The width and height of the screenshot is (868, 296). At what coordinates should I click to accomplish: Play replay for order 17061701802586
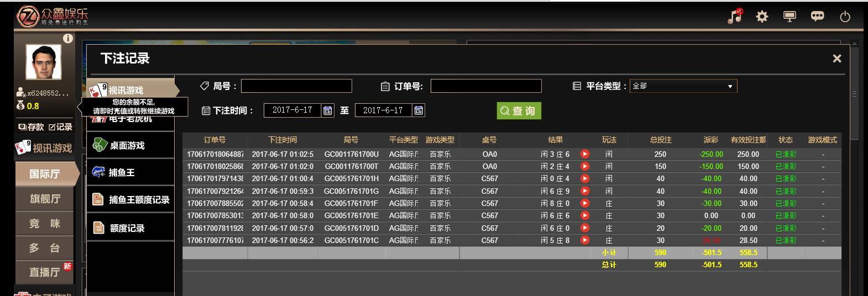point(585,166)
